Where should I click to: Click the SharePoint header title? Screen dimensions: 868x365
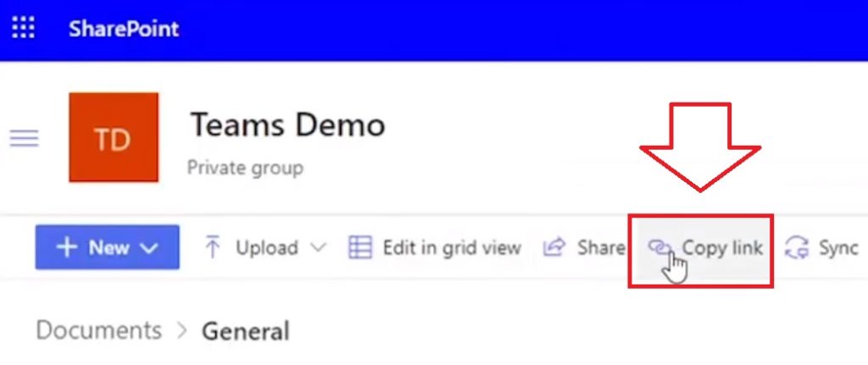tap(124, 29)
